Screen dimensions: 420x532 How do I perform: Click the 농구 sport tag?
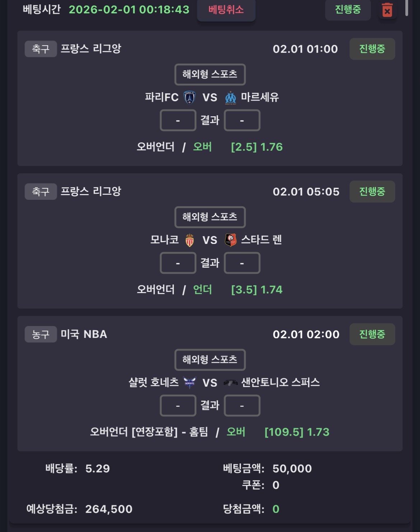(41, 334)
